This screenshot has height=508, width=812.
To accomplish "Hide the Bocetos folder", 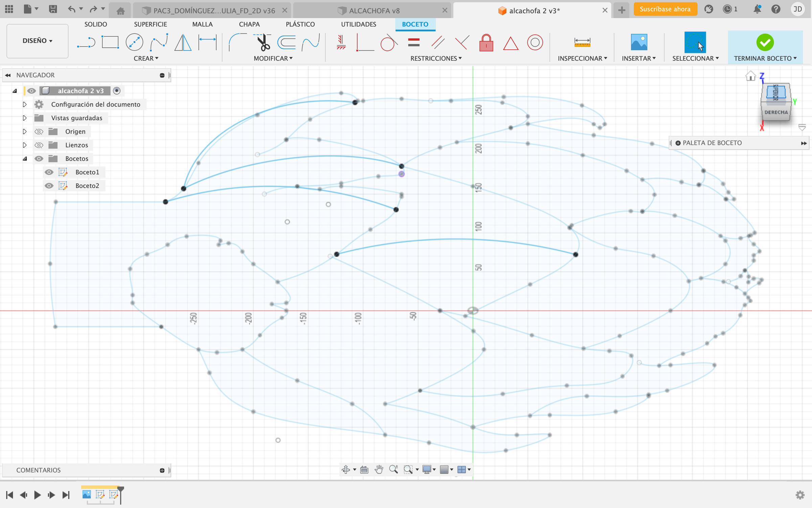I will click(39, 158).
